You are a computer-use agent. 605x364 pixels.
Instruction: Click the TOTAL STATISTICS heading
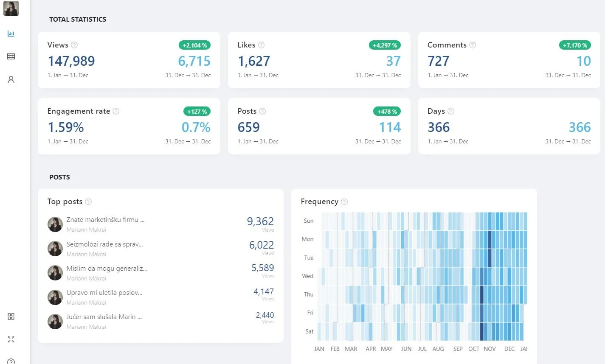[x=78, y=19]
